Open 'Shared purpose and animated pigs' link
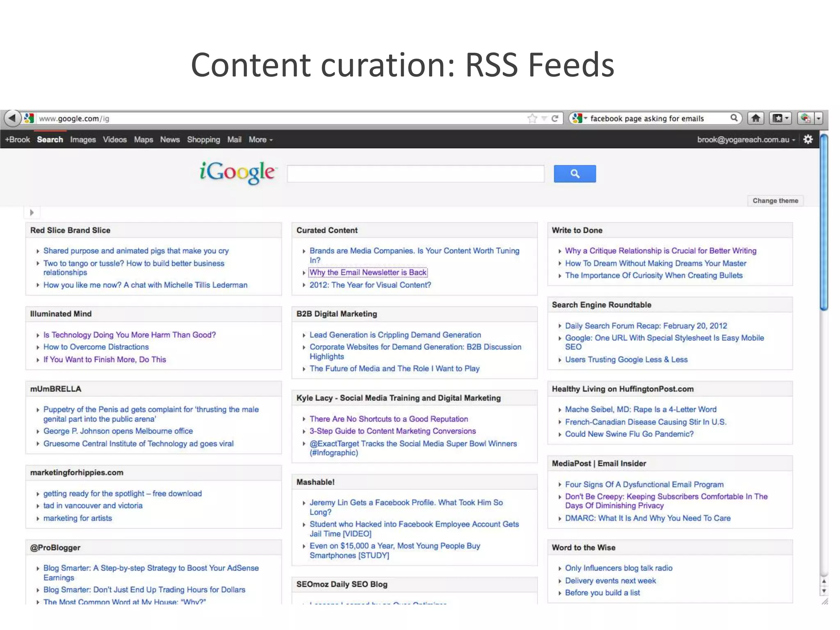This screenshot has height=630, width=840. tap(136, 251)
